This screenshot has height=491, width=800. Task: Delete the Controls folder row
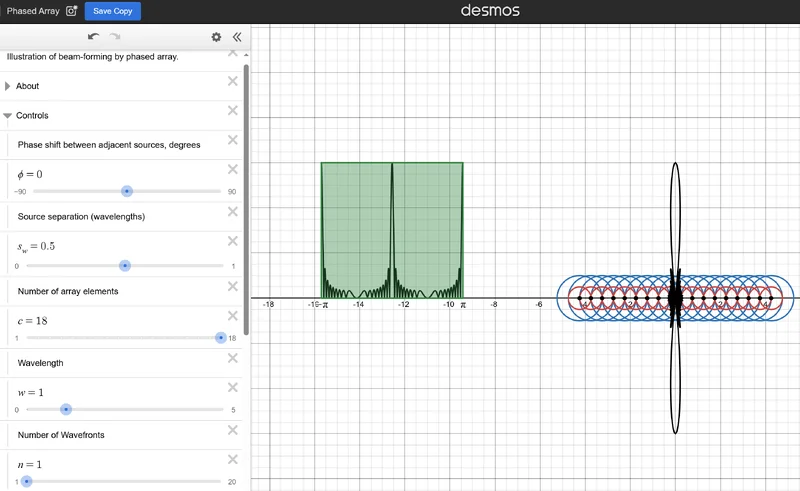point(233,110)
